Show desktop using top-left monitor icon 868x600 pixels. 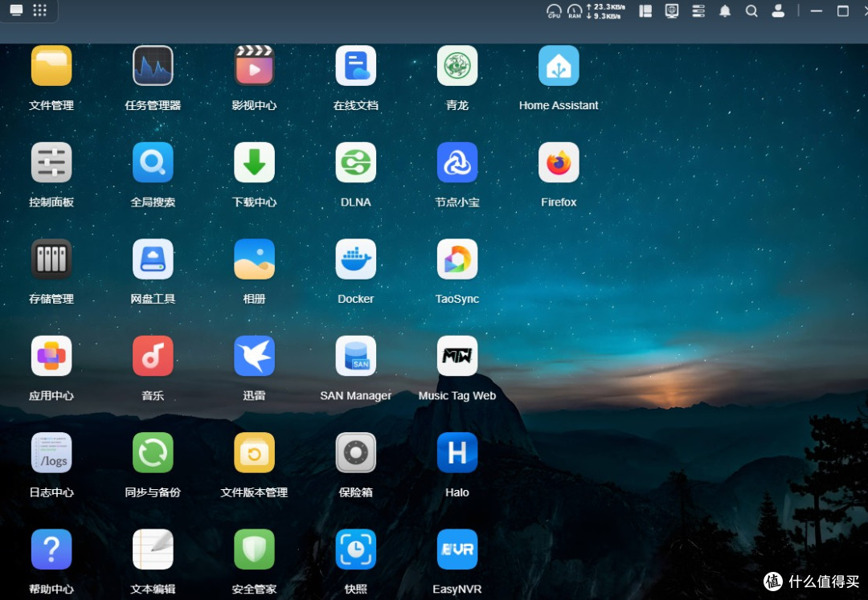(17, 10)
